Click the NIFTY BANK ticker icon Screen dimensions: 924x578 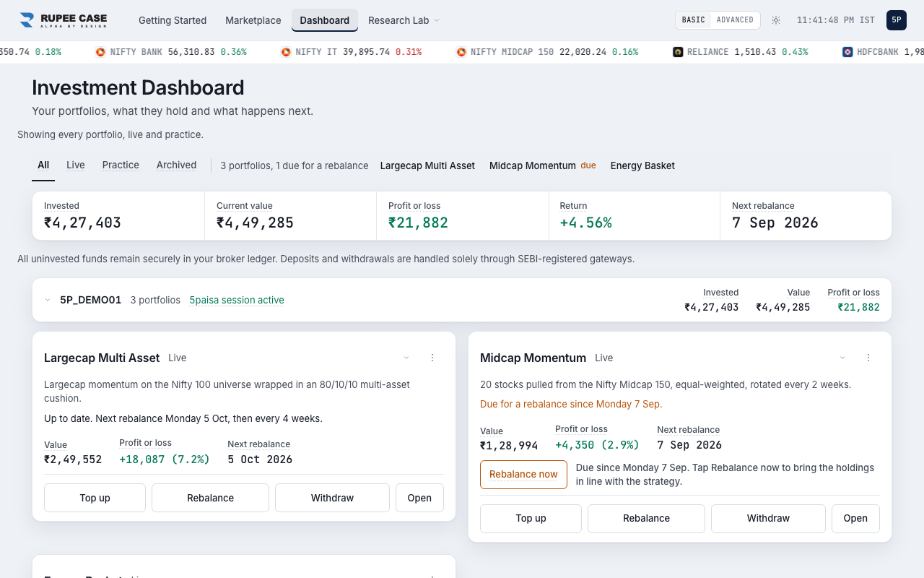pyautogui.click(x=100, y=52)
